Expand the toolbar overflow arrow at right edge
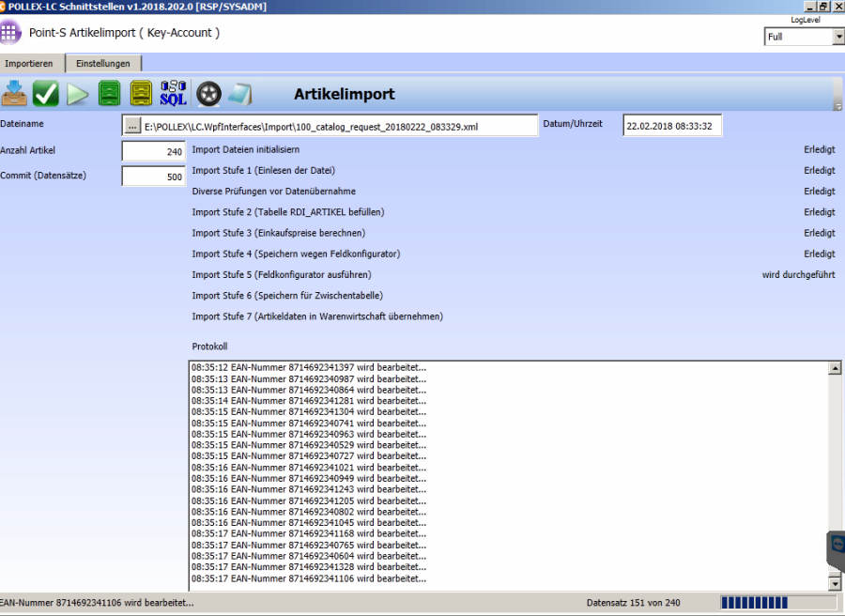Viewport: 845px width, 616px height. pos(837,107)
